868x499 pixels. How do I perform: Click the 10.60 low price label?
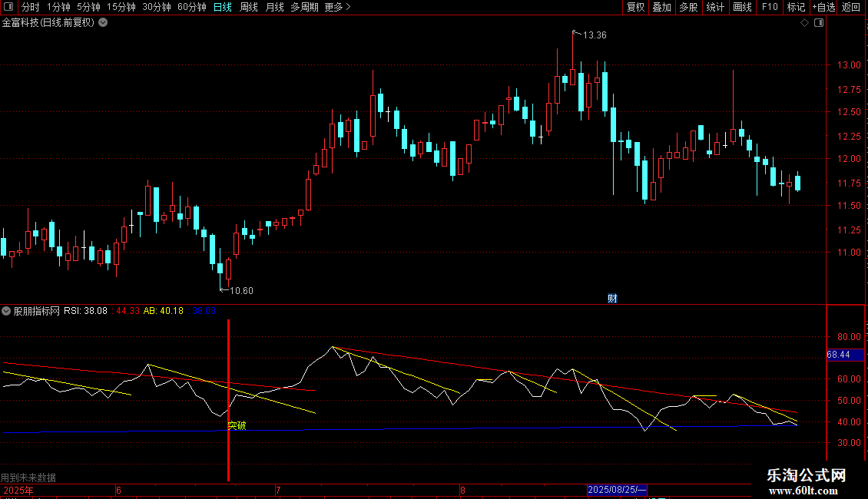(241, 291)
